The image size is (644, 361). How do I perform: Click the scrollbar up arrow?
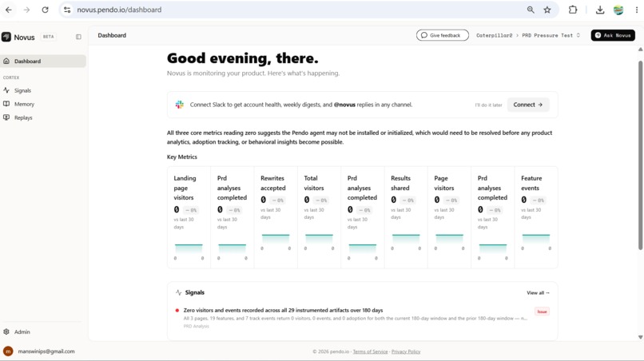[640, 50]
